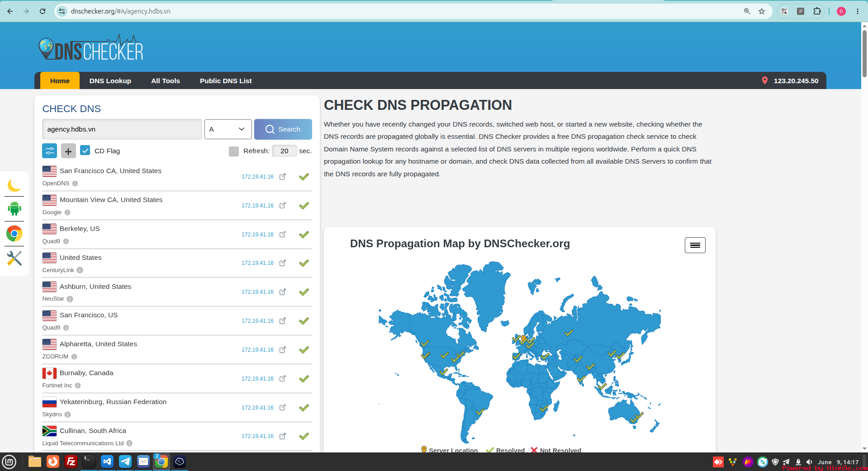Image resolution: width=868 pixels, height=471 pixels.
Task: Open external link for Yekaterinburg Skydns result
Action: 283,408
